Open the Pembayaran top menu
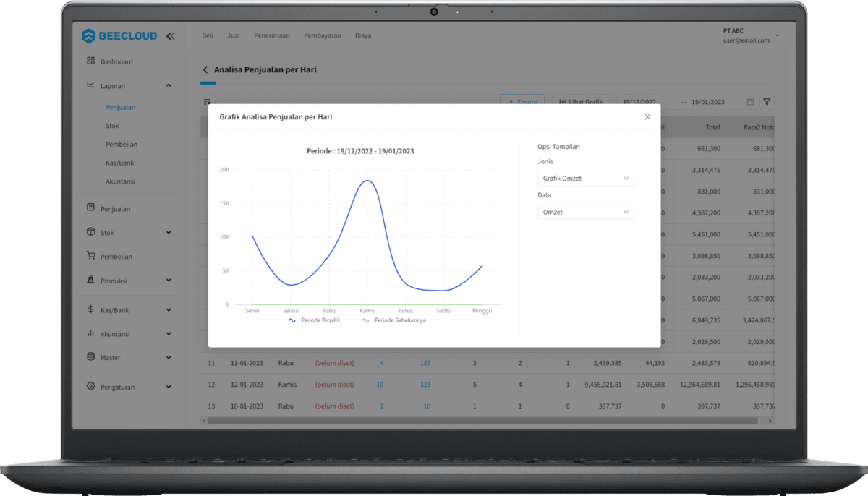 pyautogui.click(x=323, y=35)
